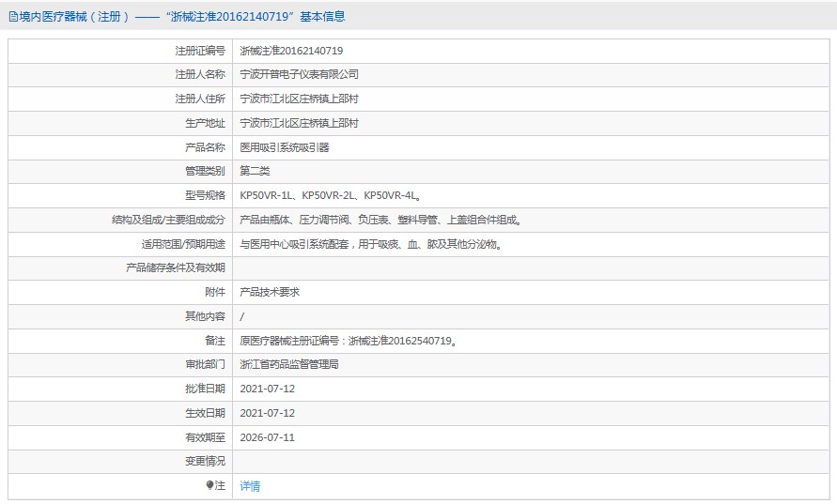Select management class value 第二类

pos(255,171)
